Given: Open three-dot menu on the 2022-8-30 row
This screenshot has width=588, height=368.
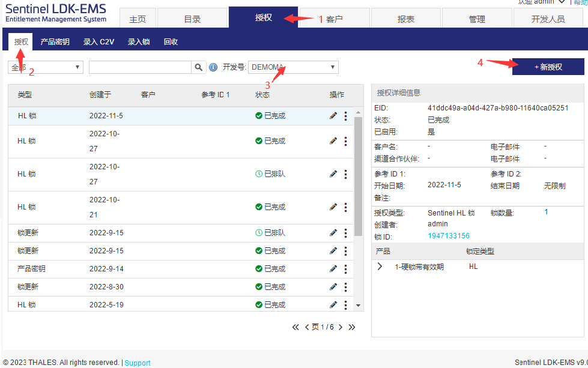Looking at the screenshot, I should point(345,286).
